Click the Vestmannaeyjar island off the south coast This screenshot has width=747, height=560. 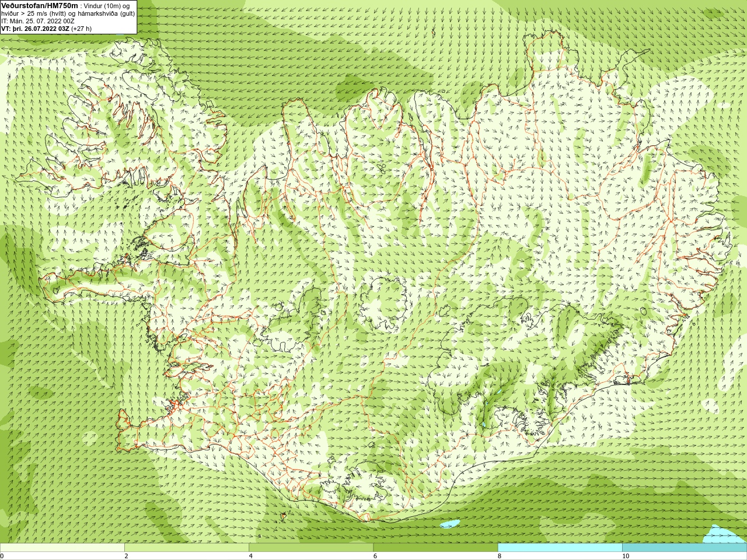[284, 515]
